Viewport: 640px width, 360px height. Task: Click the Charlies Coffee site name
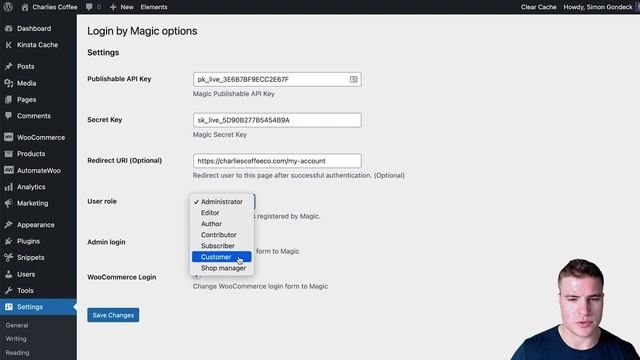click(55, 7)
